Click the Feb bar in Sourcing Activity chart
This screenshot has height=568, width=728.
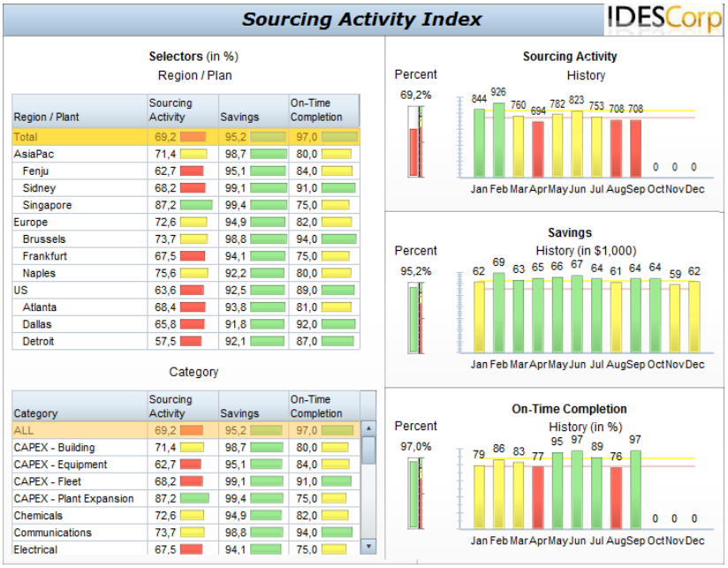pos(499,140)
